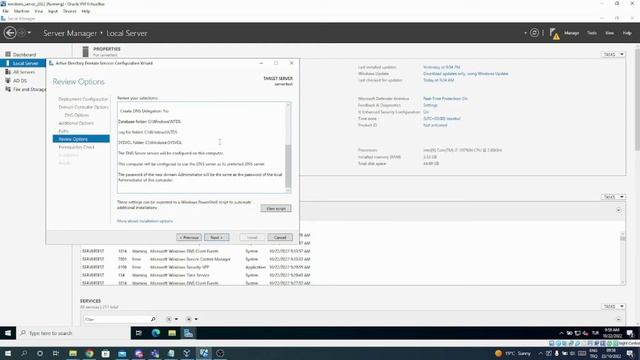
Task: Click the Server Manager back arrow
Action: pos(10,33)
